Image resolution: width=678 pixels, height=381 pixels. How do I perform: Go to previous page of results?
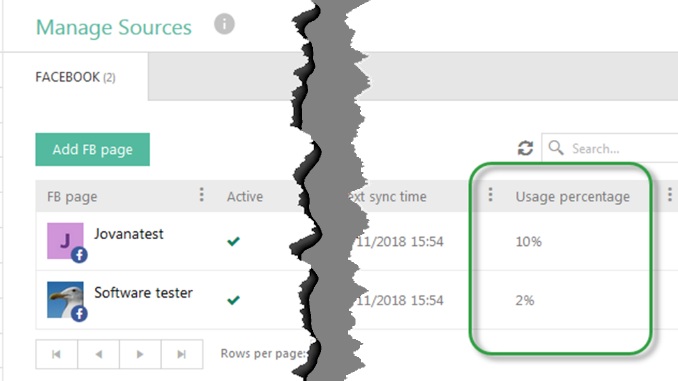tap(98, 354)
